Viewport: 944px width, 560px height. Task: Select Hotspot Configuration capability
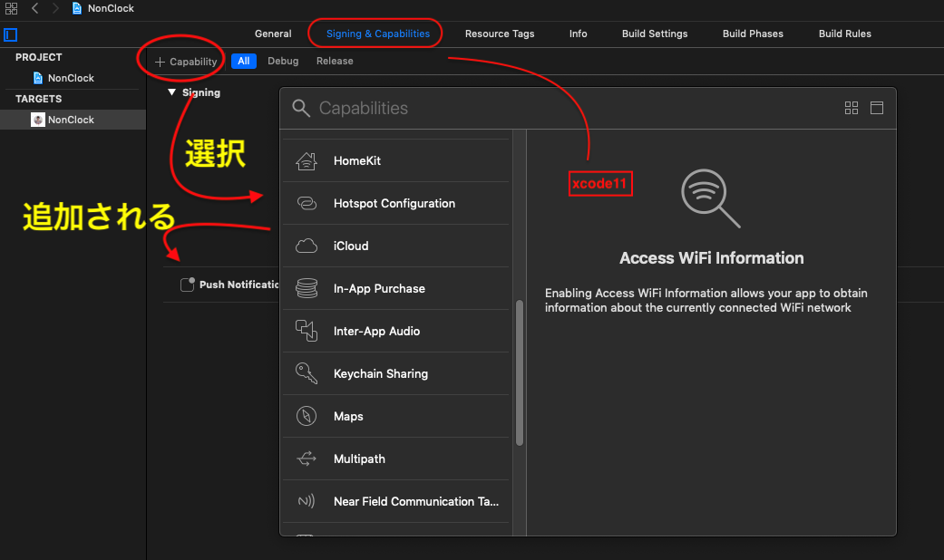point(396,203)
